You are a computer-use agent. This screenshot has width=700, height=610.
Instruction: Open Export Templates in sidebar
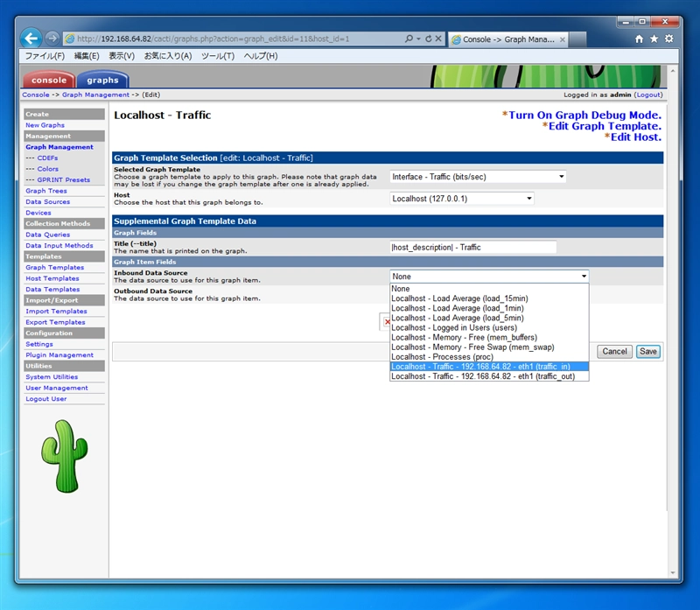[55, 322]
